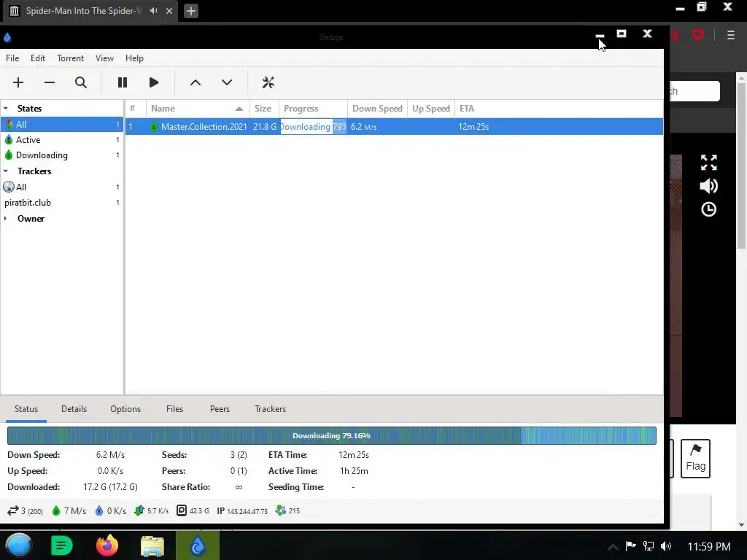Image resolution: width=747 pixels, height=560 pixels.
Task: Sort by Size column header
Action: (264, 109)
